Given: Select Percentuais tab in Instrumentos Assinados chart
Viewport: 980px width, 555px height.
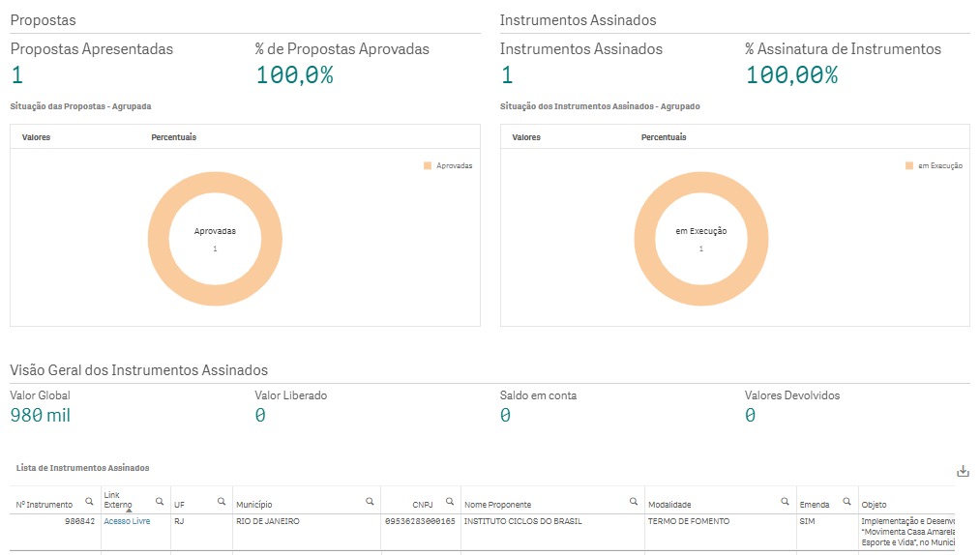Looking at the screenshot, I should click(x=664, y=137).
